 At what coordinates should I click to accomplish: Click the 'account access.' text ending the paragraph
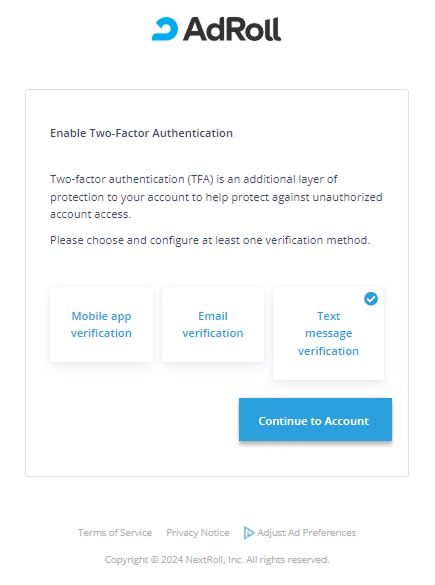point(90,215)
